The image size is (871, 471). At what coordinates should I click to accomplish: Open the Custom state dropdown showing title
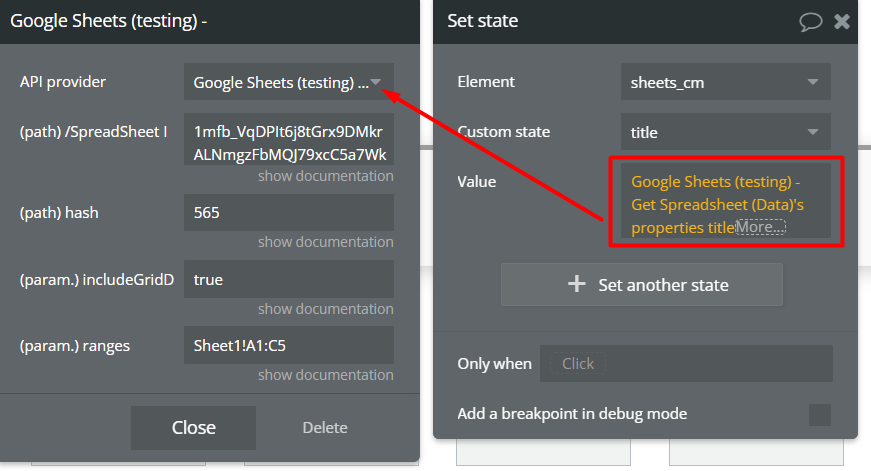click(725, 131)
